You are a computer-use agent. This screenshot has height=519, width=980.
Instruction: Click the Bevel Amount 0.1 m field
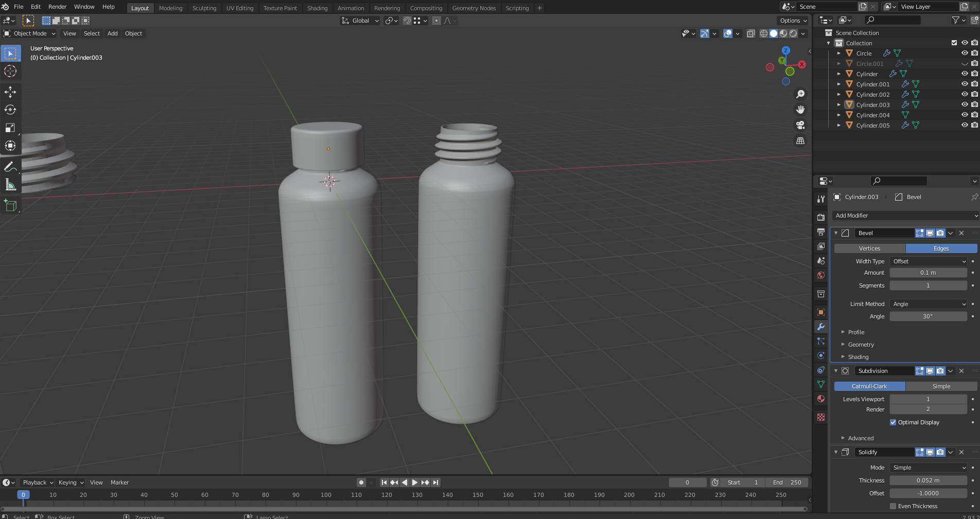[928, 273]
